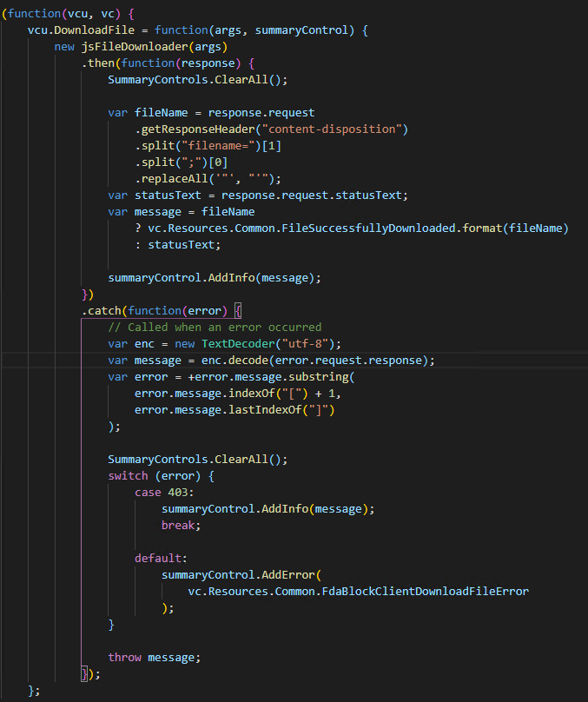Click the 'summaryControl' function parameter

pos(301,30)
